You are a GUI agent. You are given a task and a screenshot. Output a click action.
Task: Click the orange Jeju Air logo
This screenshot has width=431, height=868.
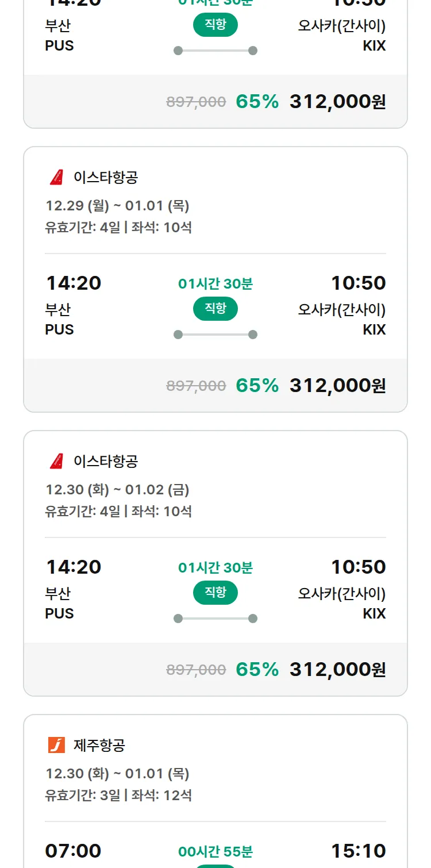[x=56, y=746]
